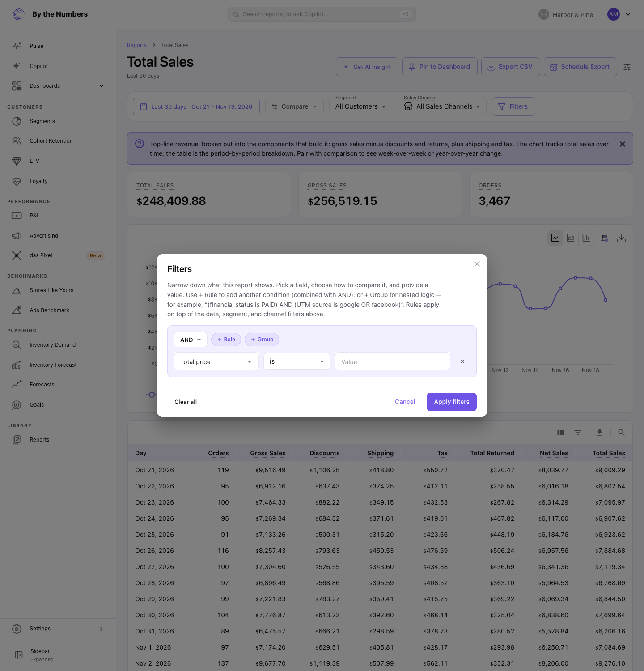Image resolution: width=644 pixels, height=671 pixels.
Task: Remove the Total price filter rule
Action: pyautogui.click(x=462, y=361)
